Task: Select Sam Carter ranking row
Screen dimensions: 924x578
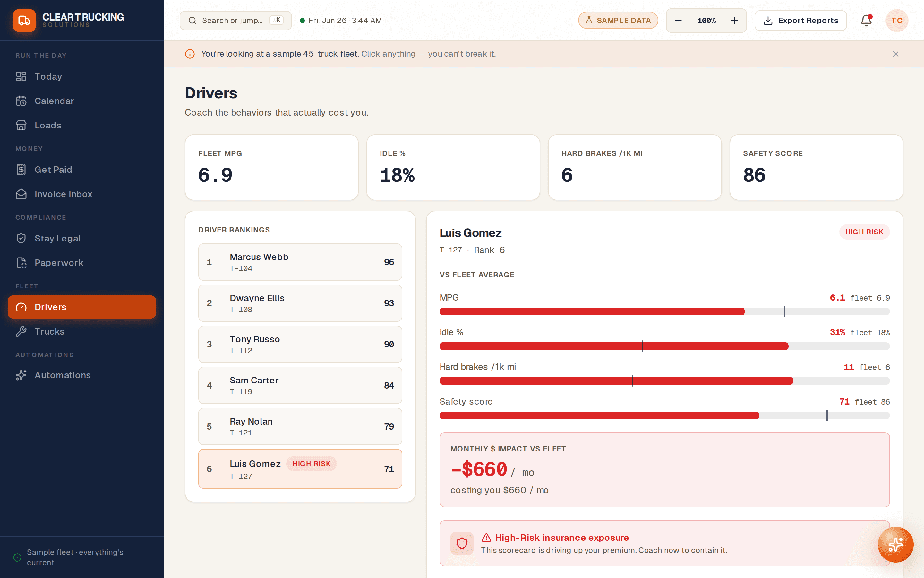Action: click(x=300, y=385)
